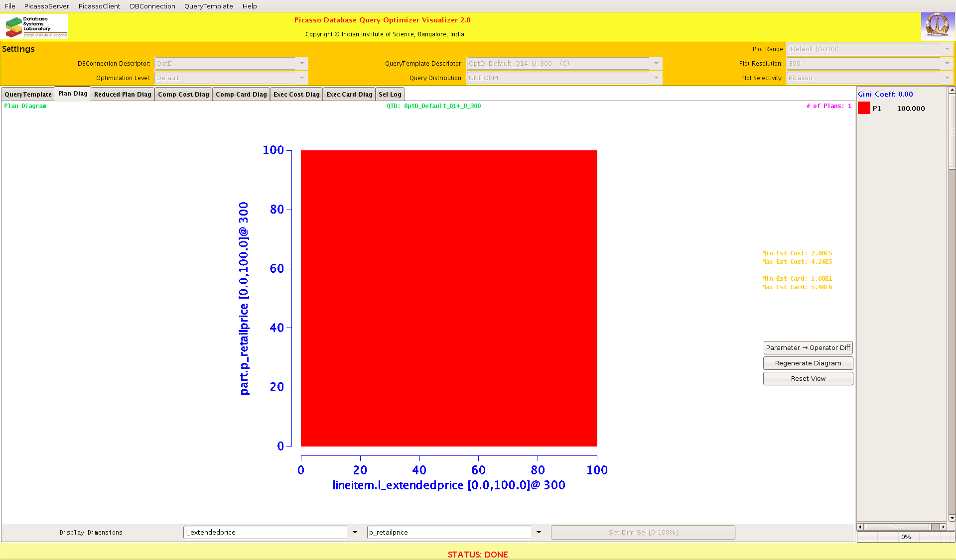Viewport: 956px width, 560px height.
Task: Go to the Exec Card Diag tab
Action: (349, 94)
